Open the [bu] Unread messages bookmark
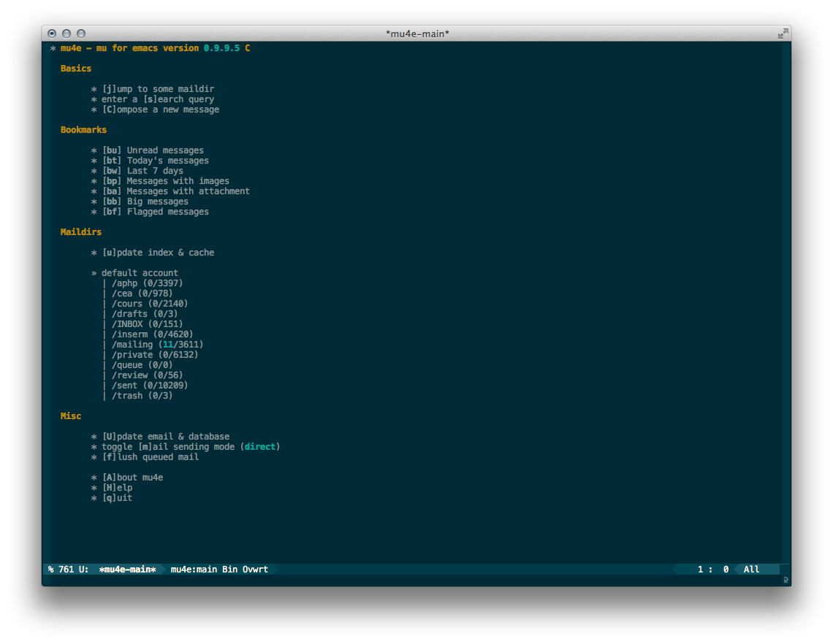Screen dimensions: 833x644 pos(153,150)
